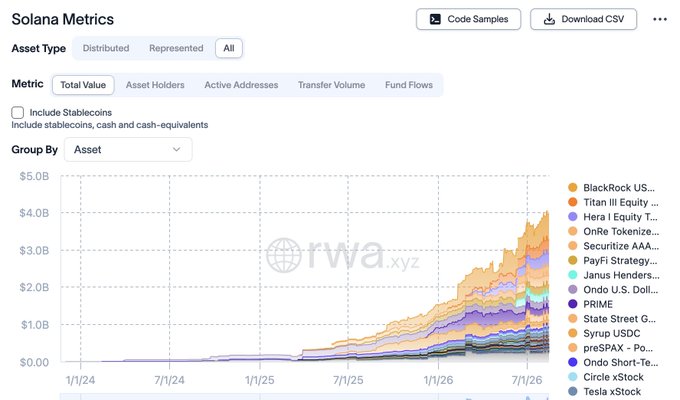Toggle the Ondo U.S. Doll... legend label

pyautogui.click(x=621, y=290)
